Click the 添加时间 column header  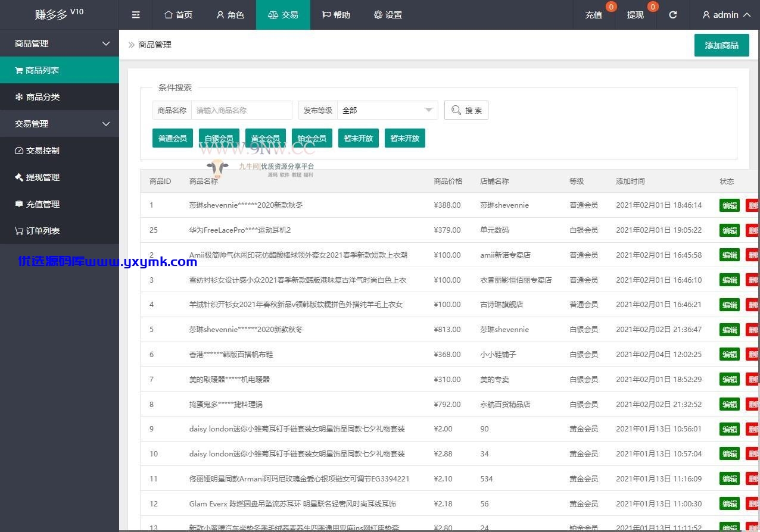pyautogui.click(x=630, y=181)
